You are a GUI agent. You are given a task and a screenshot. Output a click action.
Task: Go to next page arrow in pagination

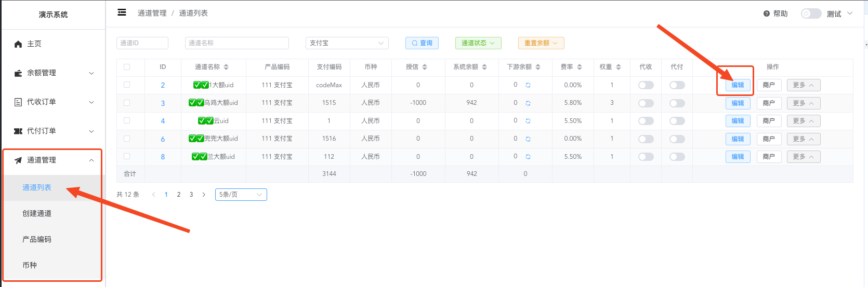[x=204, y=195]
